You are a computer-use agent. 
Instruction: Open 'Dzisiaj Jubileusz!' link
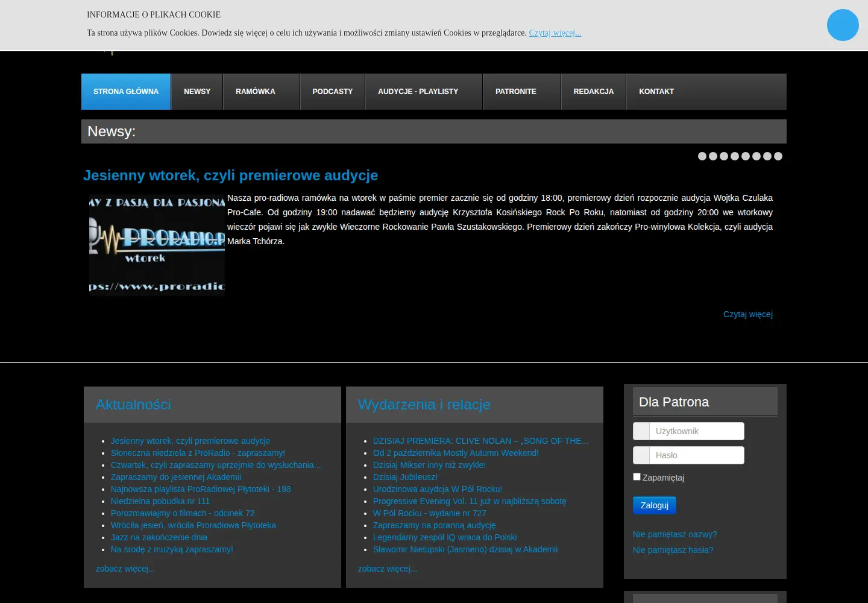coord(405,477)
